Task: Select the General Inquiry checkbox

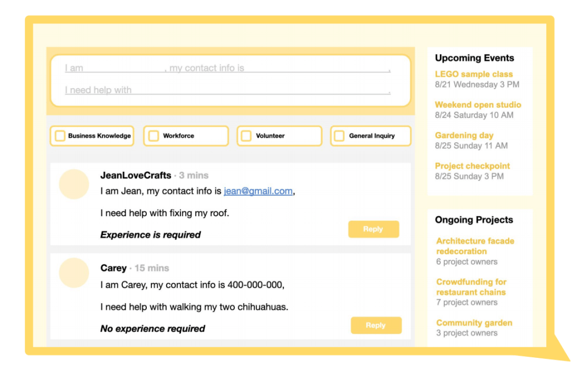Action: (x=339, y=136)
